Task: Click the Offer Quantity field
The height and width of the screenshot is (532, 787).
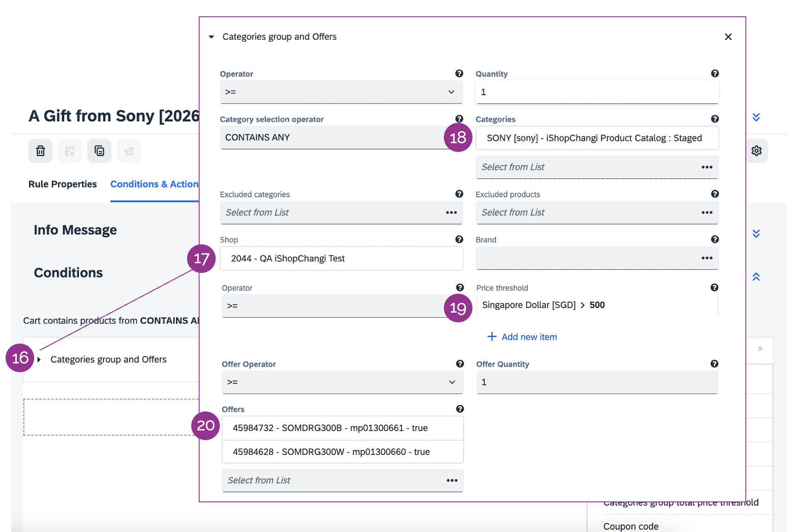Action: [x=597, y=382]
